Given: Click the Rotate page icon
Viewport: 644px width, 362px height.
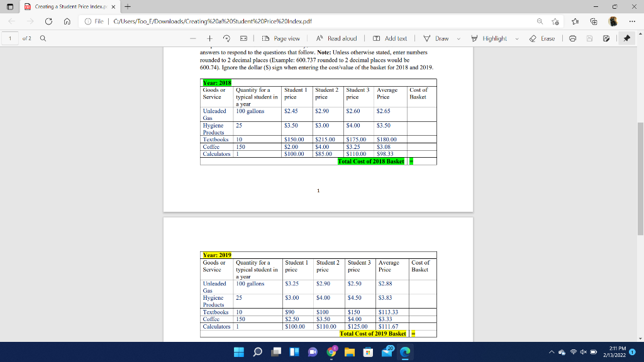Looking at the screenshot, I should click(226, 38).
